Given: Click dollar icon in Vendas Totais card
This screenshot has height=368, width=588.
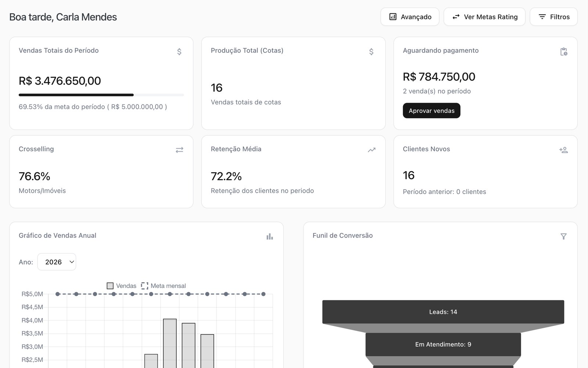Looking at the screenshot, I should (179, 52).
